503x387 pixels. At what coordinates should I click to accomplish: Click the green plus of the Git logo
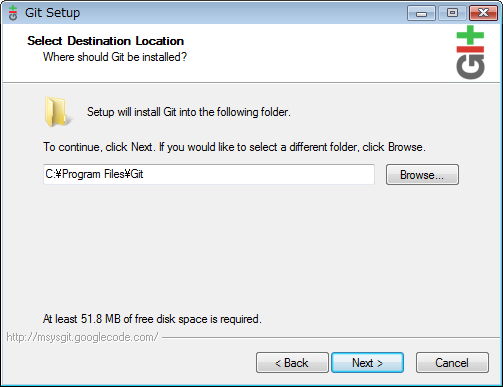470,35
